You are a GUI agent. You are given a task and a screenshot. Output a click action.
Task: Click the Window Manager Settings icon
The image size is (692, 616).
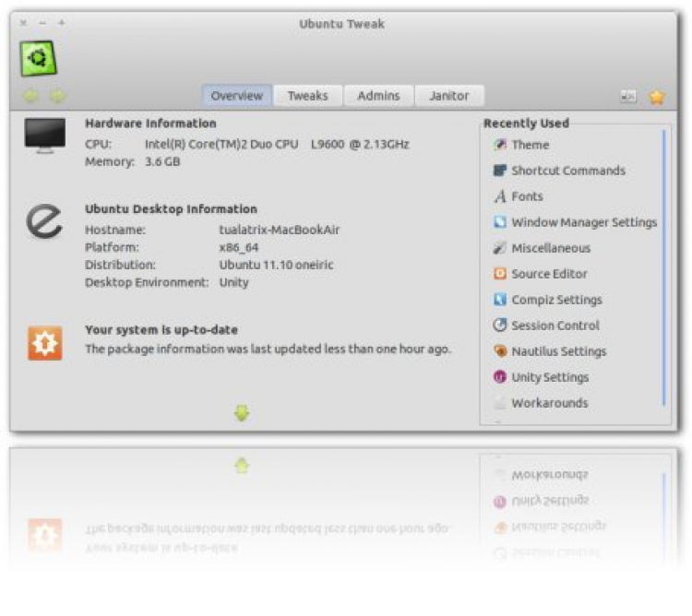coord(499,222)
